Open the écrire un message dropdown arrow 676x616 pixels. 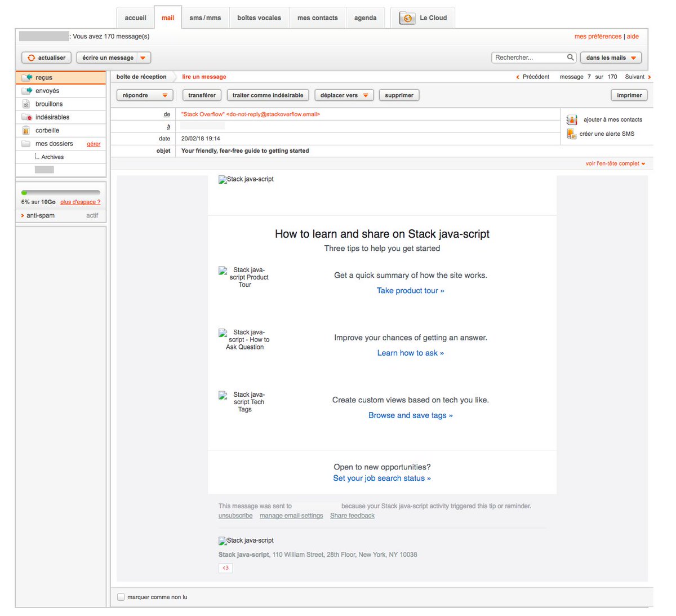click(143, 57)
